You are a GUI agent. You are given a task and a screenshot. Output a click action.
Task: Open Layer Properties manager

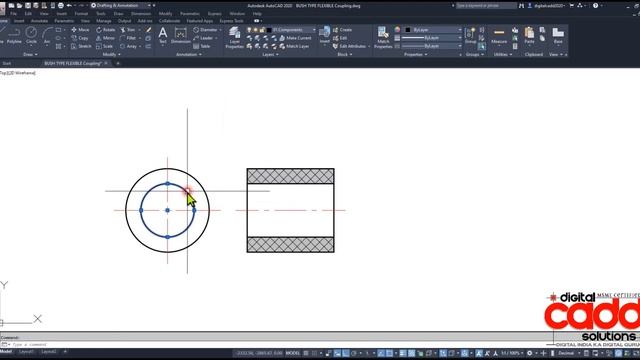tap(235, 38)
